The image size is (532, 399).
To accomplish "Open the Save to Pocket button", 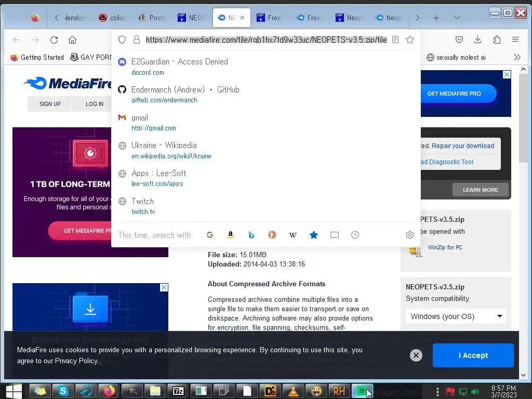I will (459, 39).
